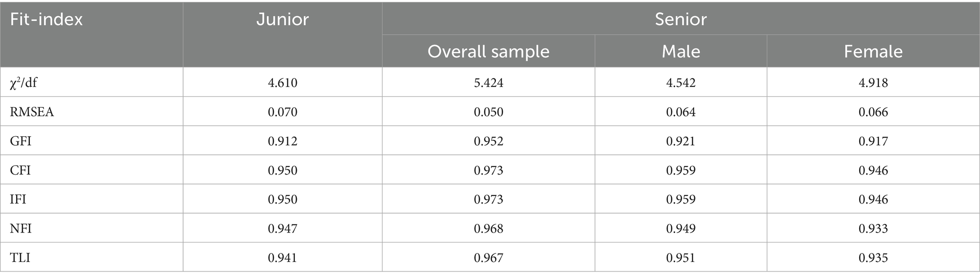The image size is (980, 280).
Task: Click Junior χ²/df value 4.610
Action: coord(283,83)
